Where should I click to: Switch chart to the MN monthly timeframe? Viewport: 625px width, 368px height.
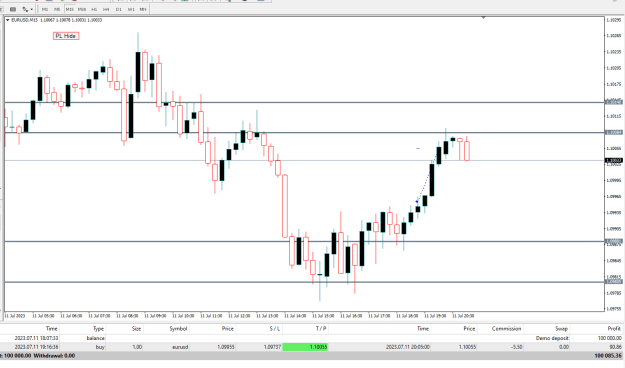pyautogui.click(x=143, y=9)
